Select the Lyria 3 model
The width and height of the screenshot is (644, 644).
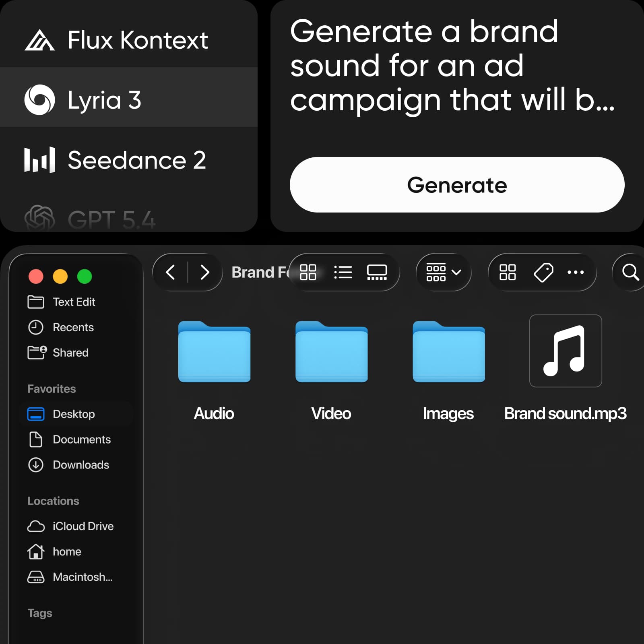click(x=129, y=97)
